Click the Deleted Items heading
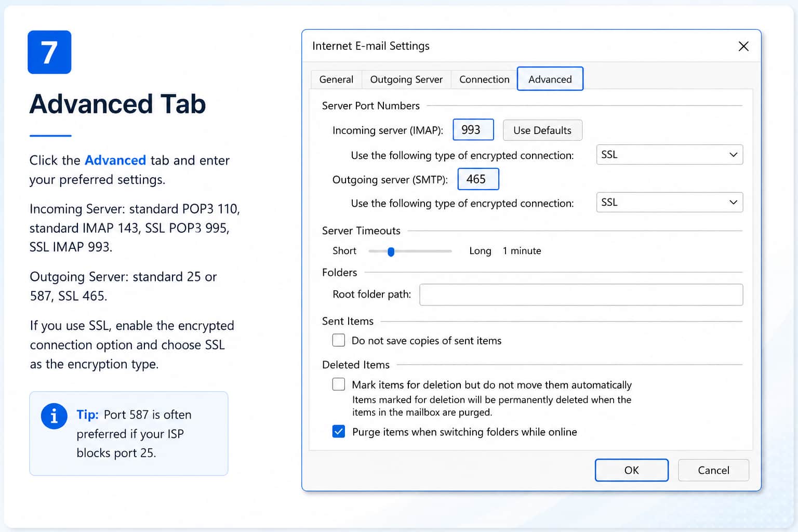 (356, 365)
